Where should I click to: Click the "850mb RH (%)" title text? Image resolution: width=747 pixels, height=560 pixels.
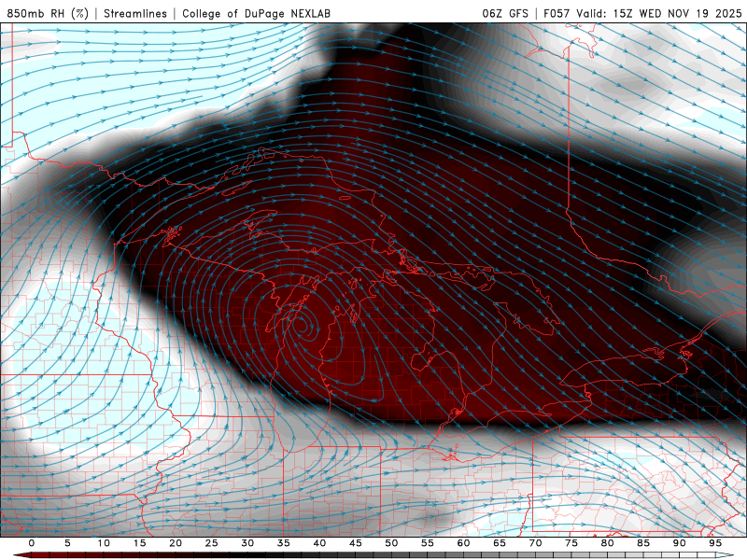point(48,13)
